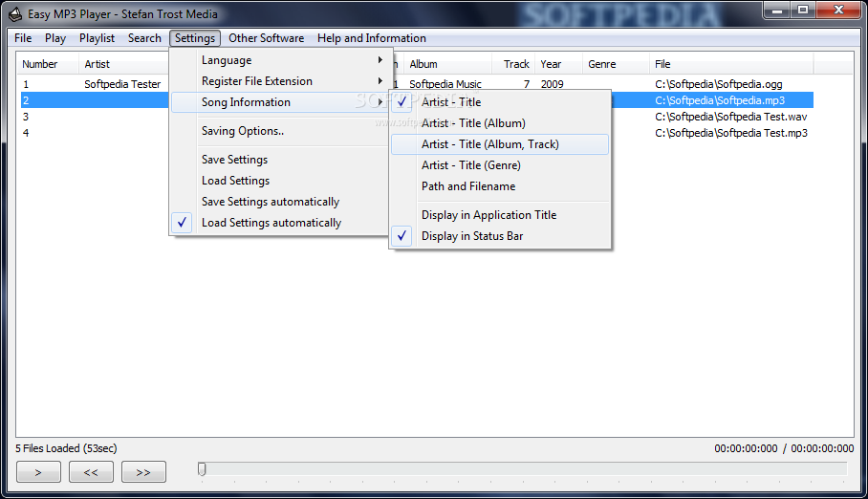Skip to next track with >> button

[143, 472]
